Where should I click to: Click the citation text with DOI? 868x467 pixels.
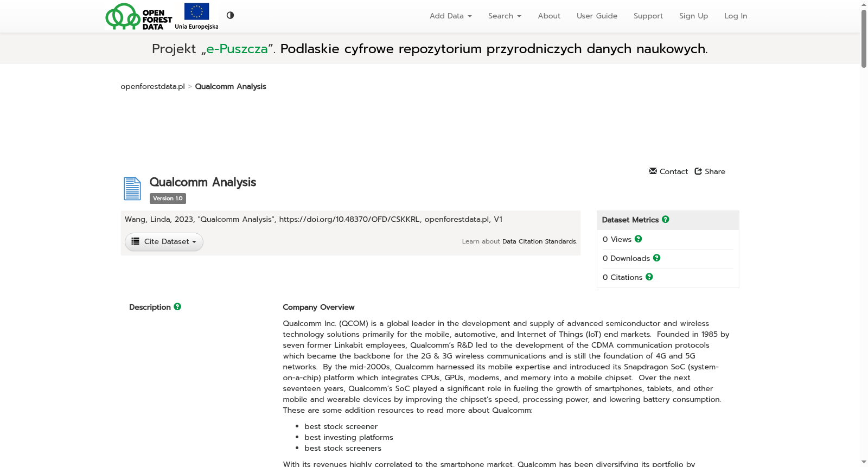click(x=314, y=219)
